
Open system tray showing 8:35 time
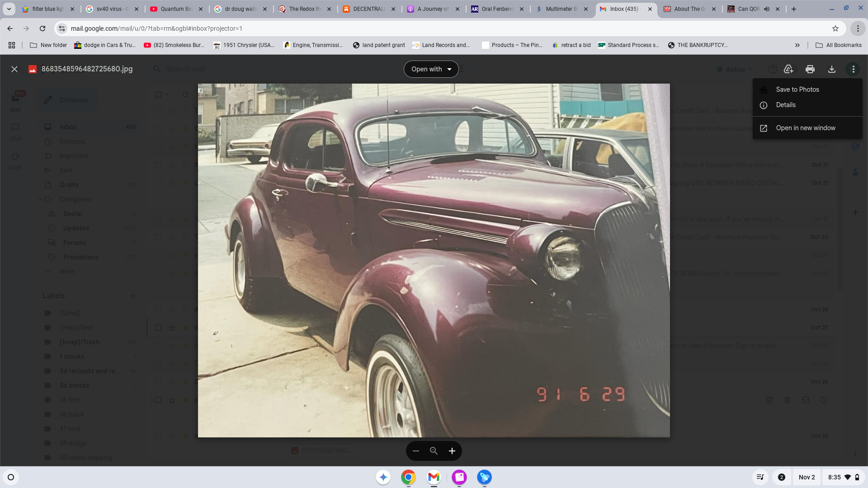click(844, 477)
